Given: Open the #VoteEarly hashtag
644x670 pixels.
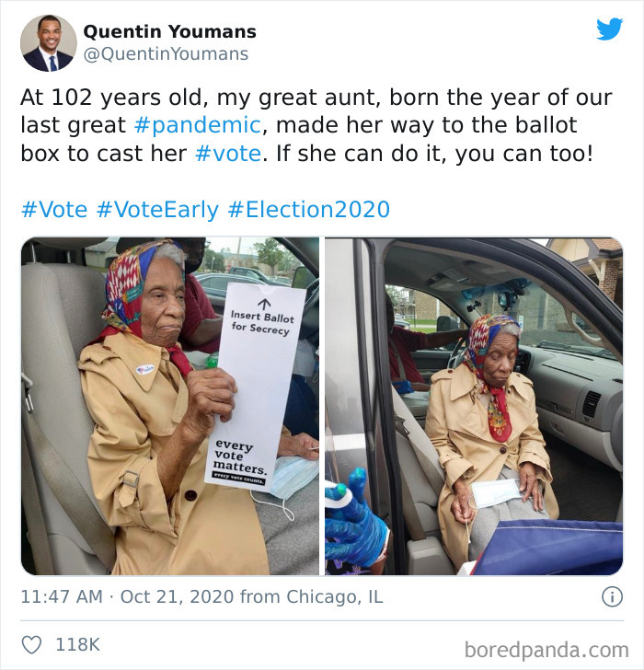Looking at the screenshot, I should point(157,210).
